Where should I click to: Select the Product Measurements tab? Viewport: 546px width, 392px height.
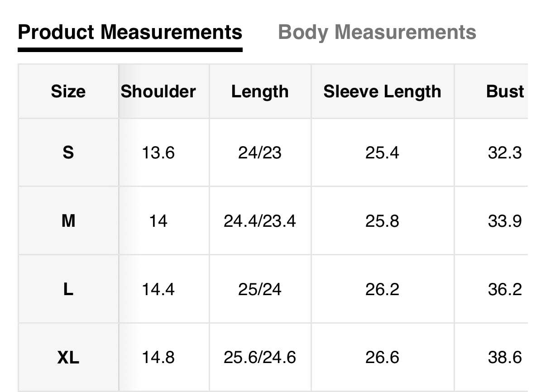click(130, 33)
